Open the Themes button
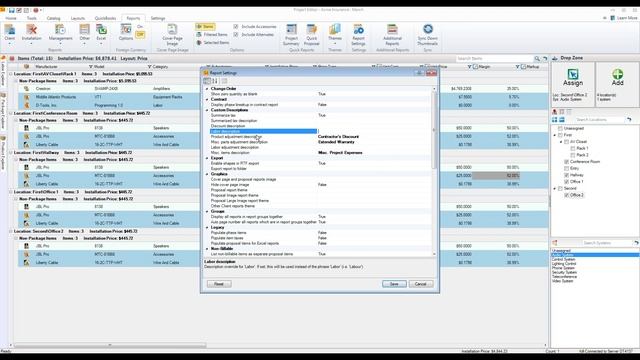This screenshot has width=640, height=360. pos(335,33)
